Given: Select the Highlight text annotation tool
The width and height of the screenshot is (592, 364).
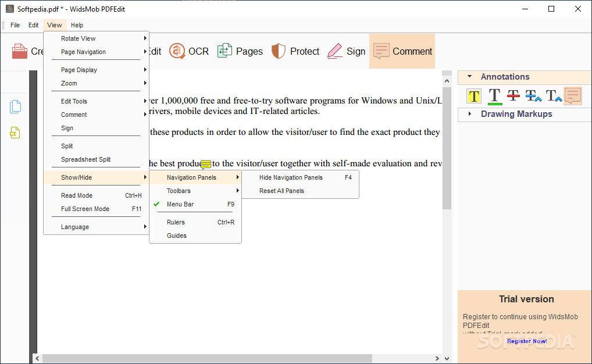Looking at the screenshot, I should point(474,96).
